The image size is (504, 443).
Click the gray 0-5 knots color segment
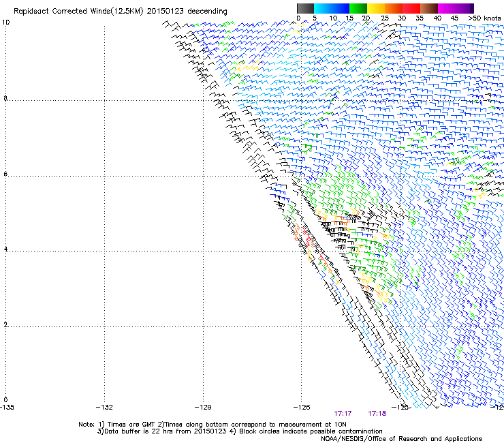(x=305, y=8)
